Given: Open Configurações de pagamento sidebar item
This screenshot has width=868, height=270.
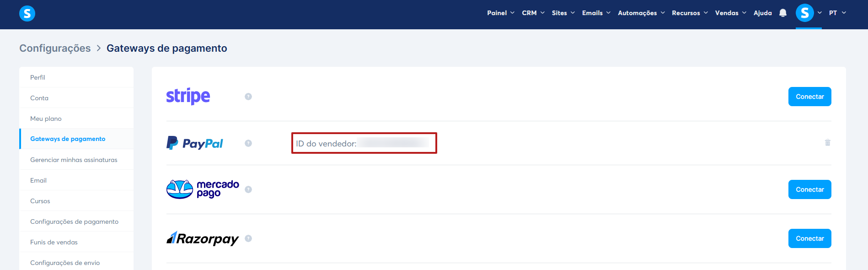Looking at the screenshot, I should point(76,221).
